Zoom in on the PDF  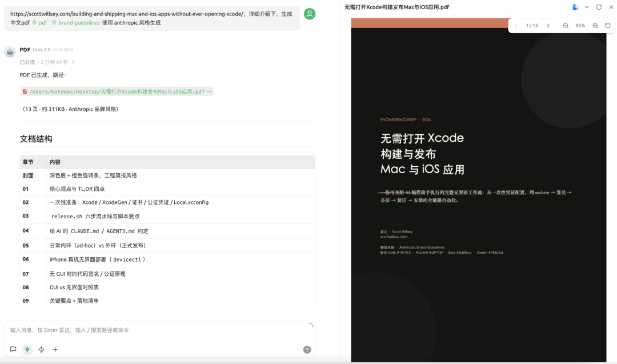(595, 26)
